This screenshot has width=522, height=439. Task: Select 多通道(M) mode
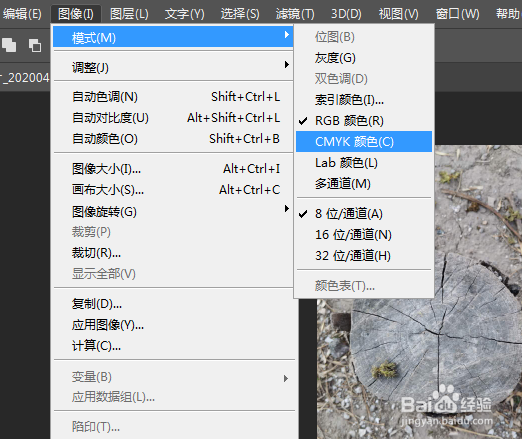tap(364, 184)
